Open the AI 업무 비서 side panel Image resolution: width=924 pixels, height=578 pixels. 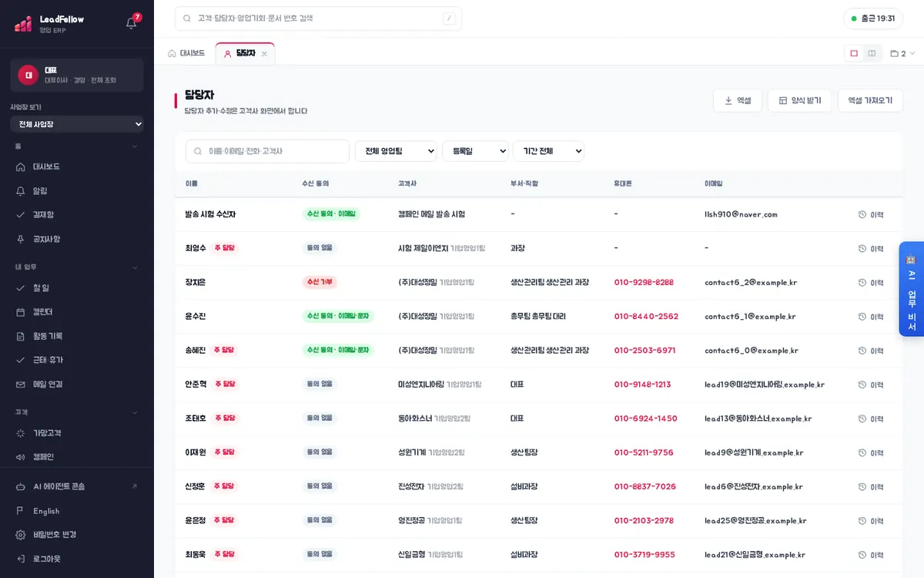[x=911, y=289]
